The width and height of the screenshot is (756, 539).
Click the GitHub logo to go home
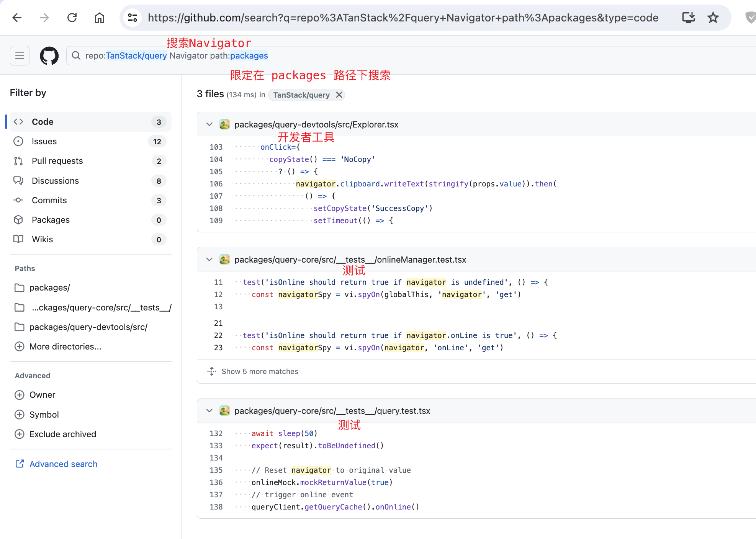(x=49, y=56)
